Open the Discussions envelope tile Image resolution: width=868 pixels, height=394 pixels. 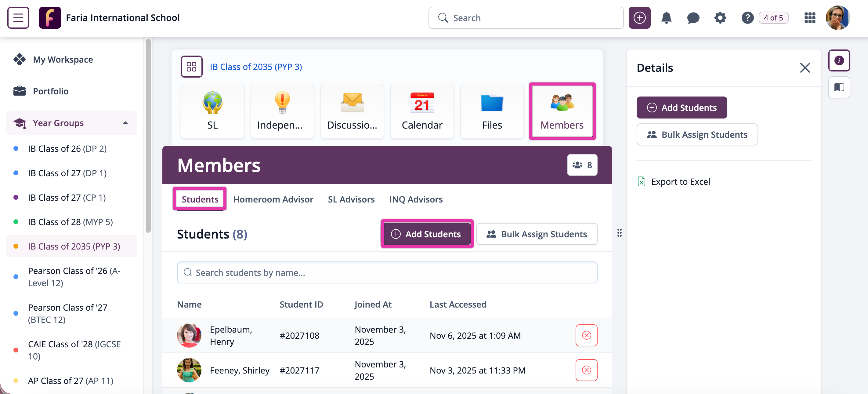point(352,111)
